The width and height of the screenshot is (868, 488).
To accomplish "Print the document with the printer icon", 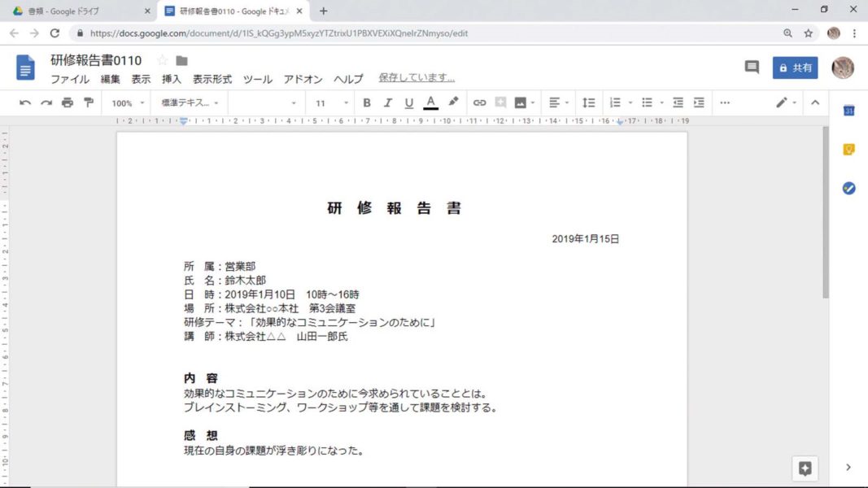I will point(68,103).
